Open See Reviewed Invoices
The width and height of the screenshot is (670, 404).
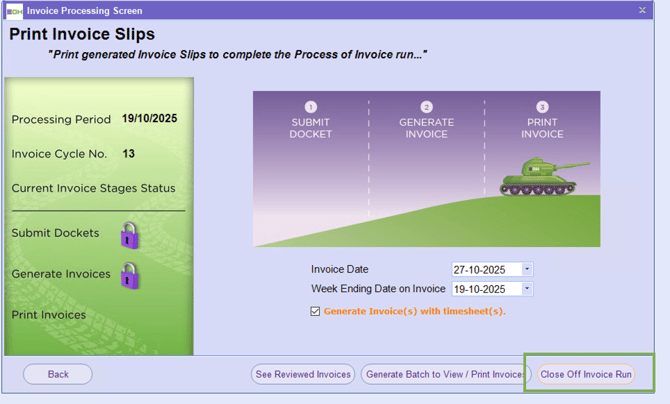[303, 374]
